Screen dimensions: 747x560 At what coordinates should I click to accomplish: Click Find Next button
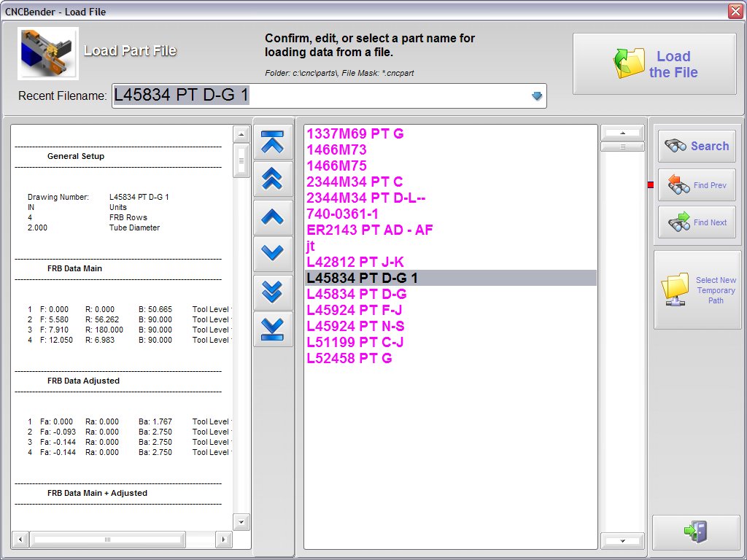tap(697, 222)
